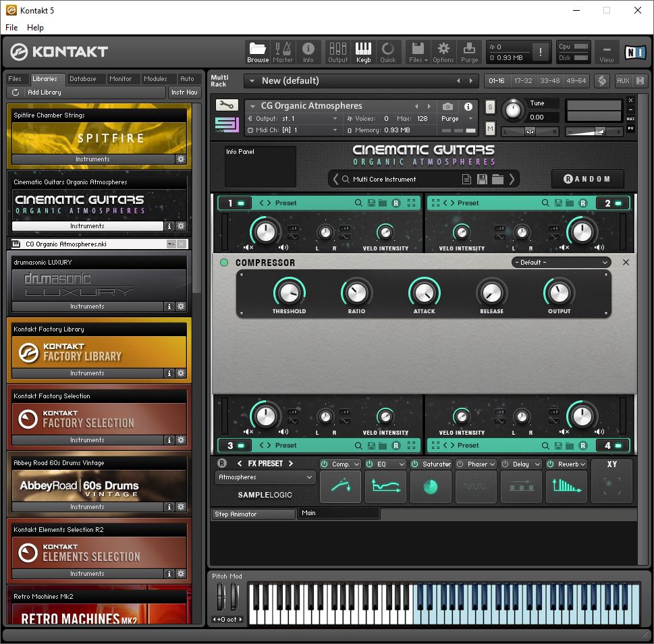Randomize core 1 with R button
This screenshot has width=654, height=644.
click(x=396, y=203)
